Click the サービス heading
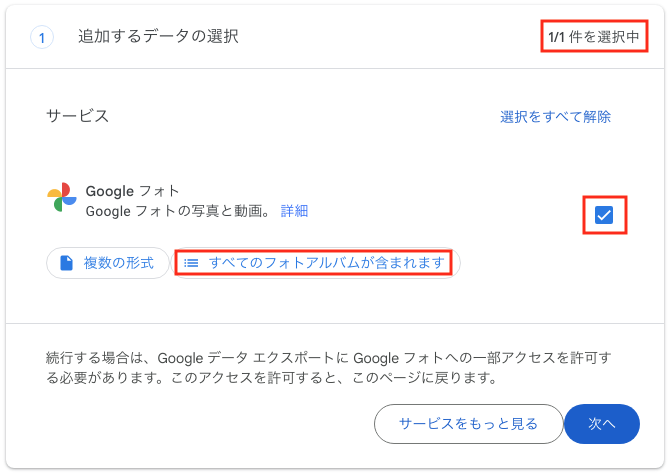Screen dimensions: 670x474 click(x=77, y=116)
